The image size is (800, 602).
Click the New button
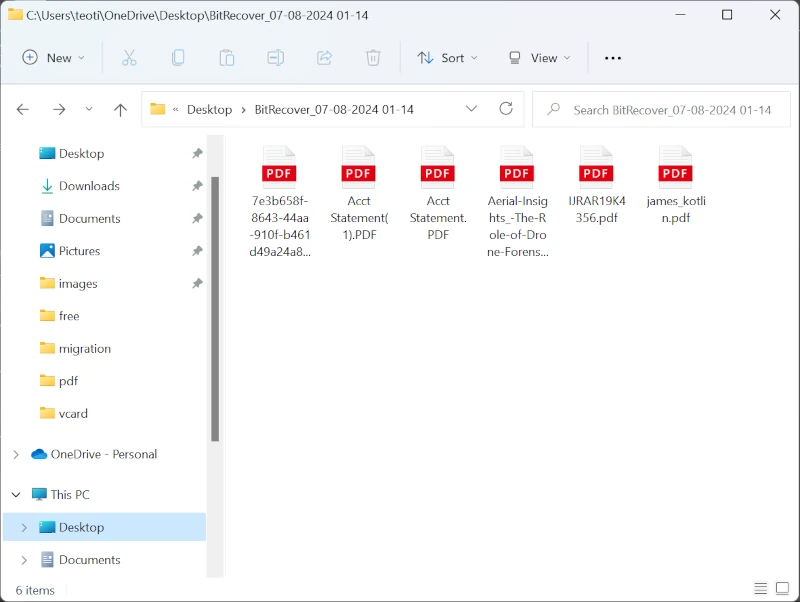pos(54,58)
